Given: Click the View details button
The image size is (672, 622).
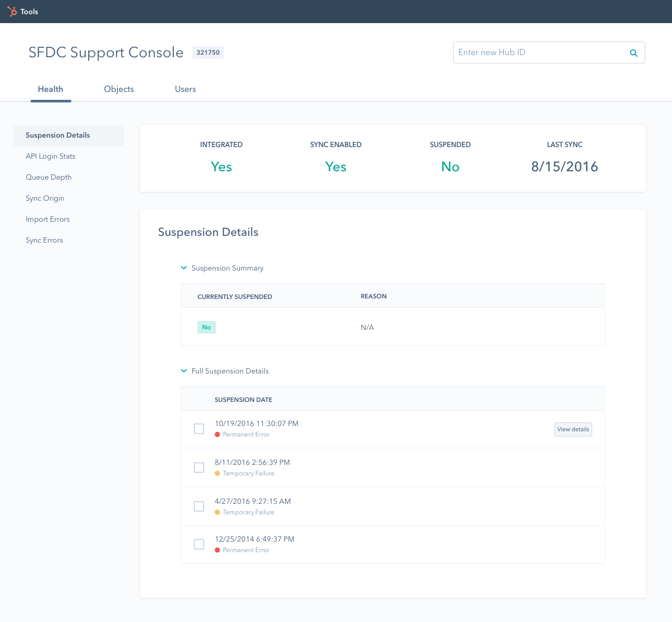Looking at the screenshot, I should [573, 429].
